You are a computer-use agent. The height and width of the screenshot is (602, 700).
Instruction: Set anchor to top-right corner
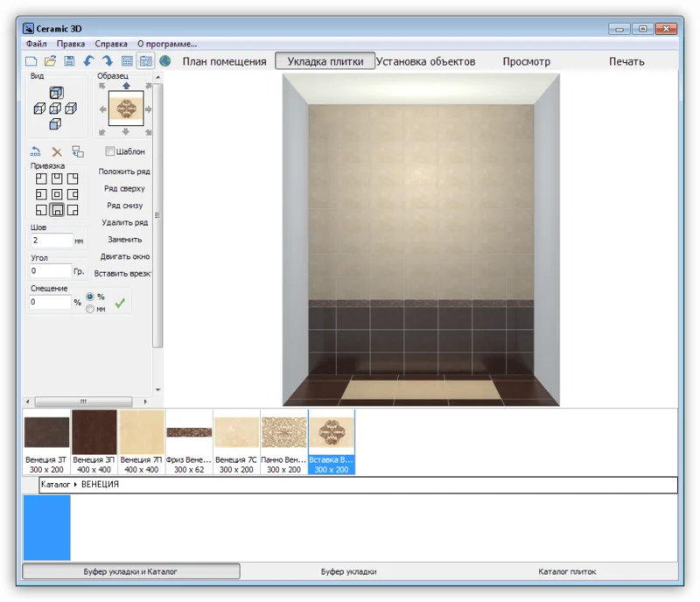pos(73,179)
